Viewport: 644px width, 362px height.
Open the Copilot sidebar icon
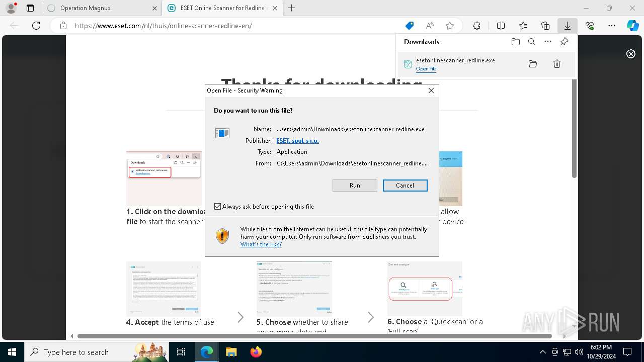pyautogui.click(x=633, y=26)
